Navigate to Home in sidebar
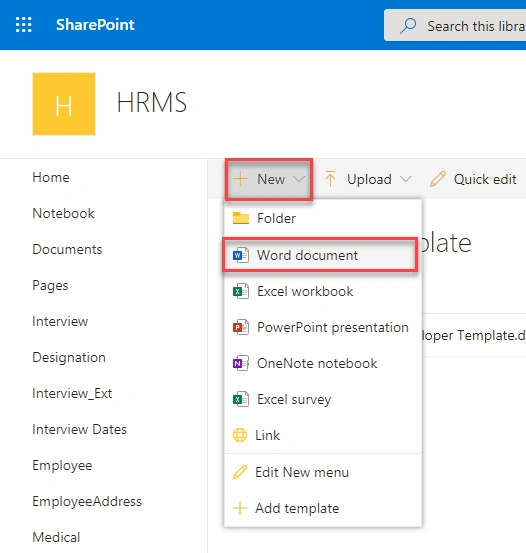 coord(51,177)
